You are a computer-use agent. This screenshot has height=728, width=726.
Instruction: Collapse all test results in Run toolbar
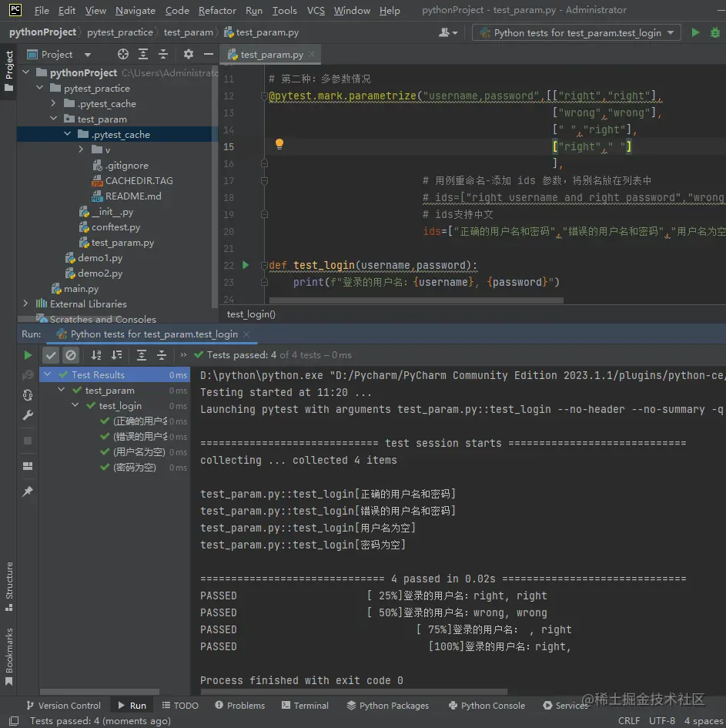pos(162,355)
